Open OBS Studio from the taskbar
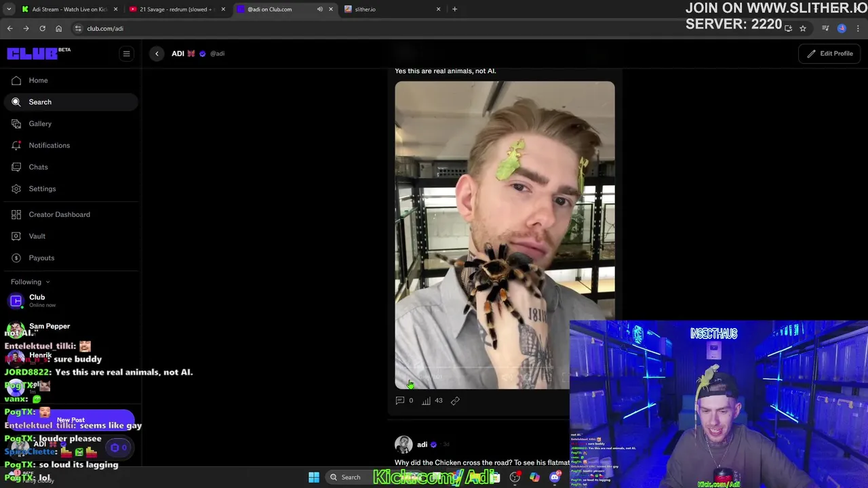The width and height of the screenshot is (868, 488). [515, 477]
